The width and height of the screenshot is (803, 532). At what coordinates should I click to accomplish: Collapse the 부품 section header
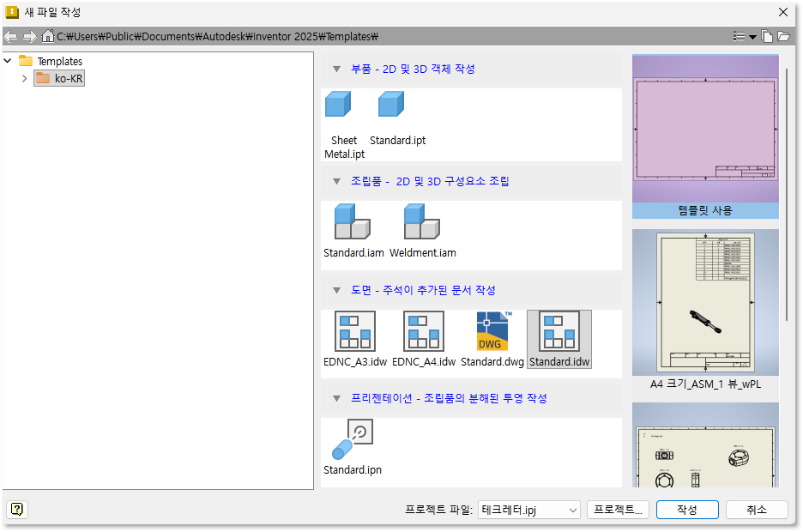click(x=336, y=69)
